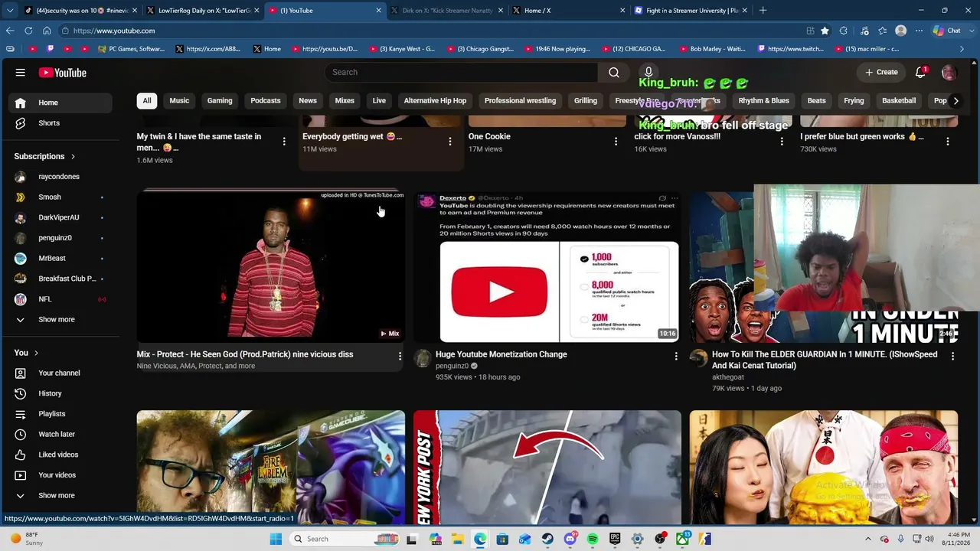Viewport: 980px width, 551px height.
Task: Click the YouTube search field
Action: 461,72
